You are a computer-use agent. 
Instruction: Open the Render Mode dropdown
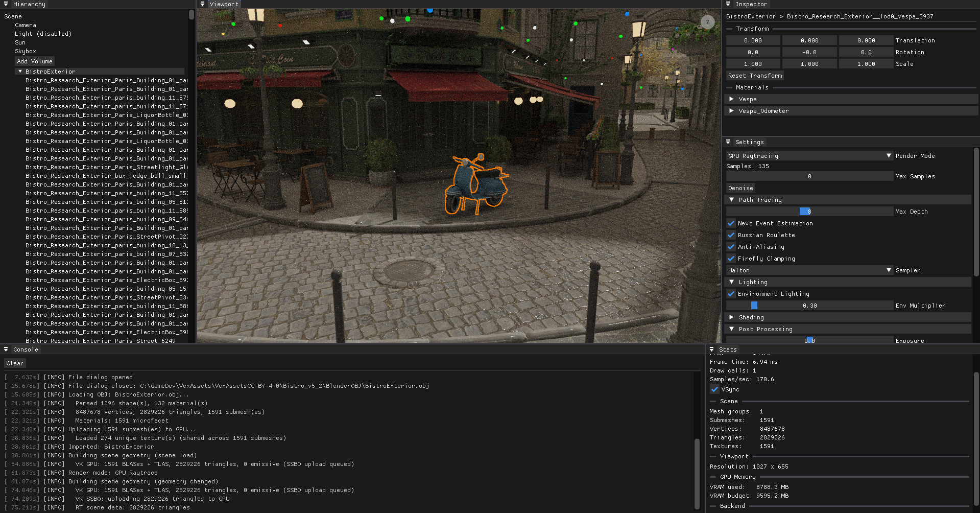809,156
